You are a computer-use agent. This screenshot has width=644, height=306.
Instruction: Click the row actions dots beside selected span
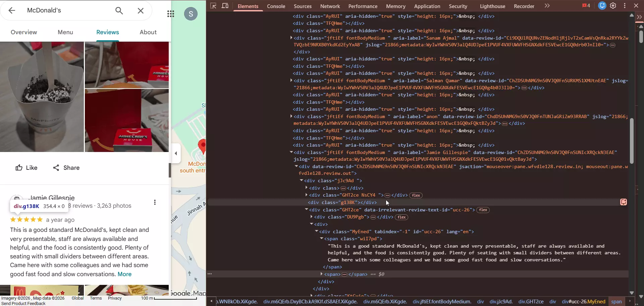[210, 274]
